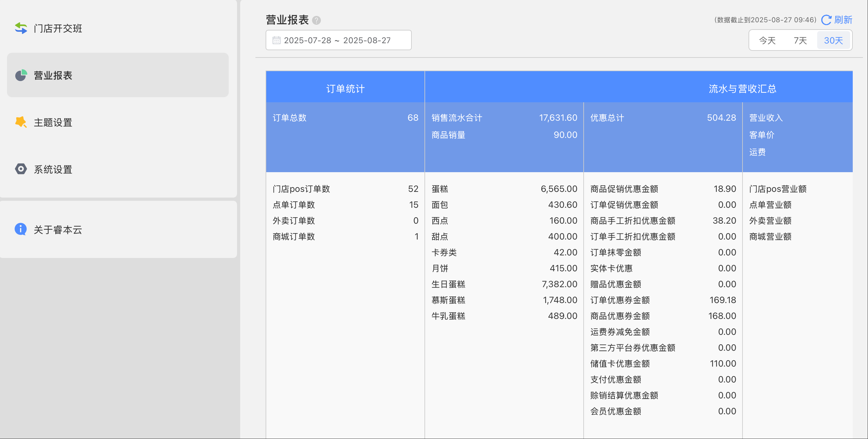Screen dimensions: 868x439
Task: Click the 关于睿本云 info icon
Action: click(x=21, y=229)
